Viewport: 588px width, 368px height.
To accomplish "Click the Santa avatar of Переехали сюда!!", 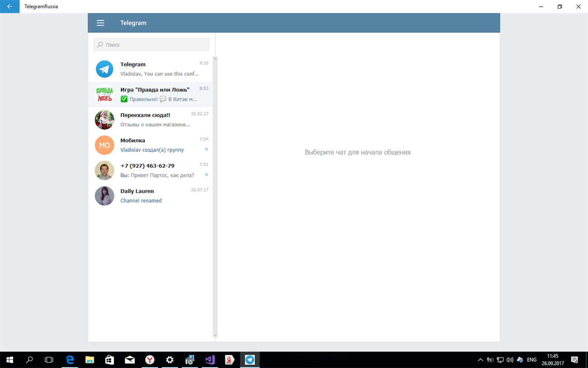I will [x=104, y=120].
